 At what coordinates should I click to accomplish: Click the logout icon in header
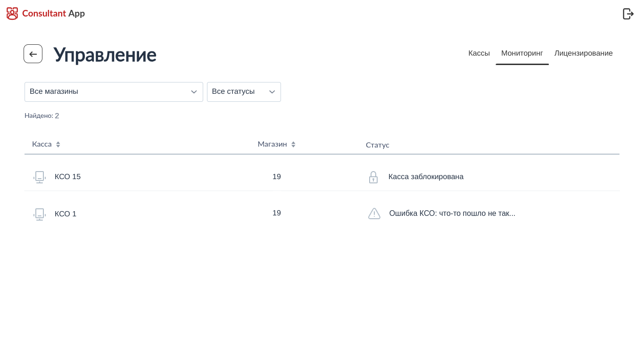[x=628, y=14]
